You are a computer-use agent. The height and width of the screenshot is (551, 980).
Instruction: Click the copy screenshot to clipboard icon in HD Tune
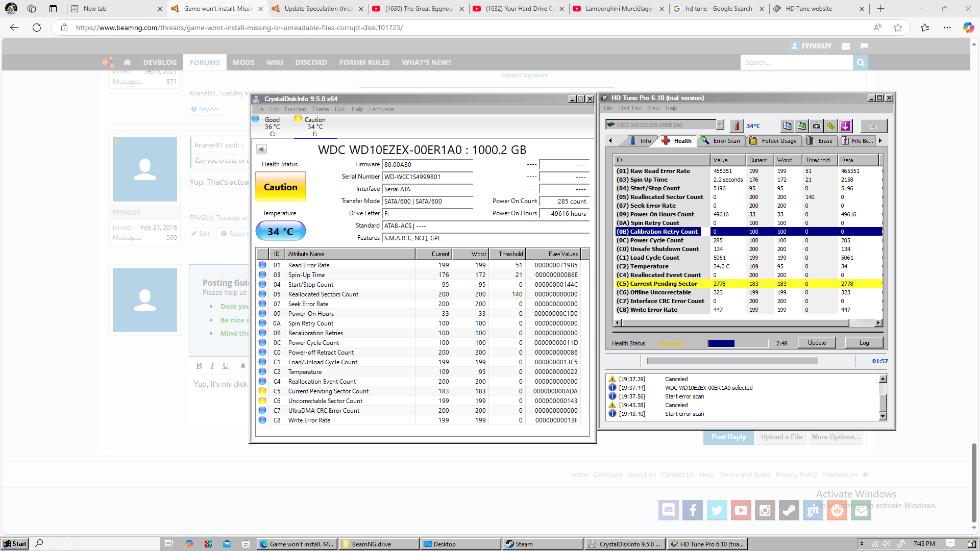(x=802, y=126)
